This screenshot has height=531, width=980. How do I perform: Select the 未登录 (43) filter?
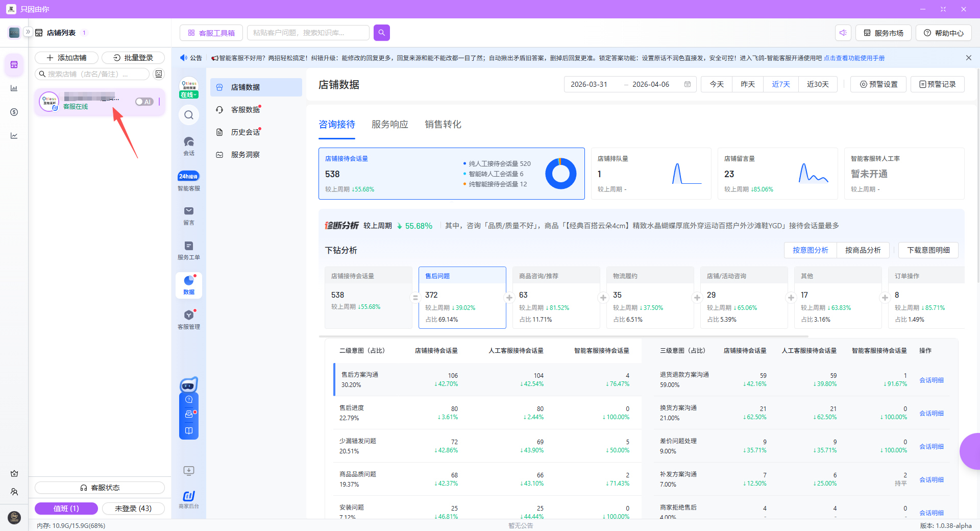[x=133, y=509]
